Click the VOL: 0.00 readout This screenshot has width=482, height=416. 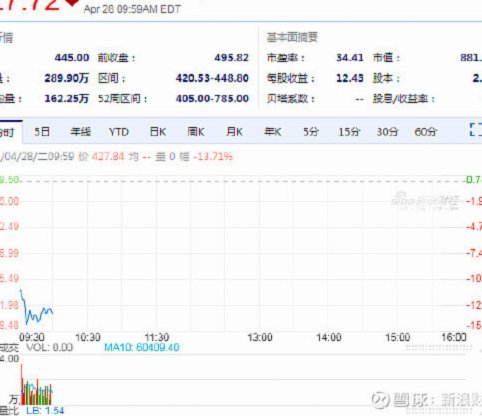tap(50, 347)
